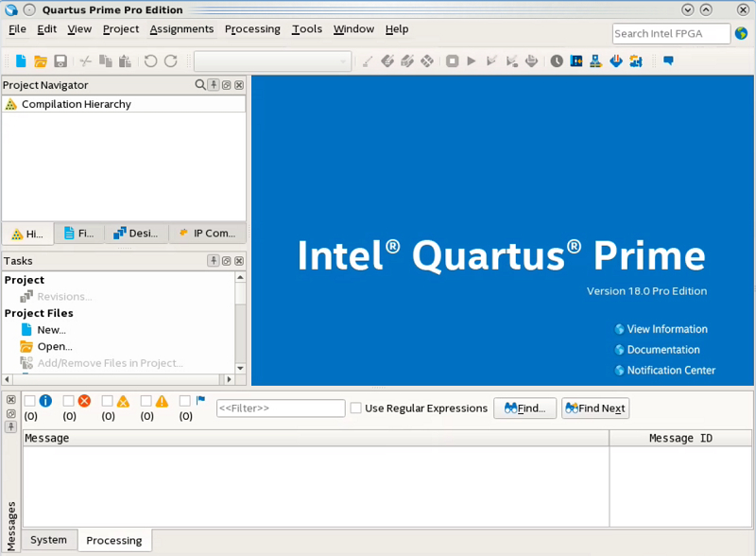Click the Undo toolbar icon
Image resolution: width=756 pixels, height=556 pixels.
(150, 61)
